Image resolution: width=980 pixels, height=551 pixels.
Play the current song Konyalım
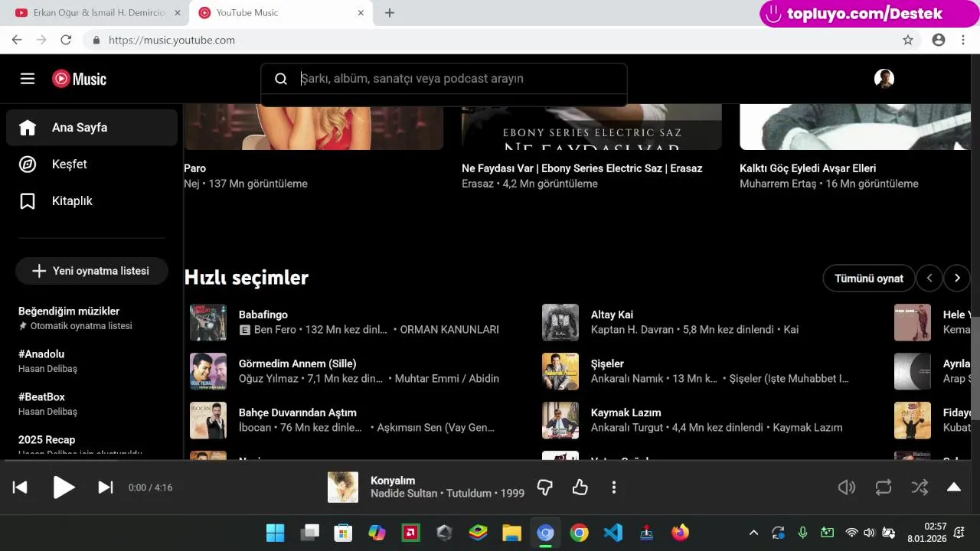[64, 487]
